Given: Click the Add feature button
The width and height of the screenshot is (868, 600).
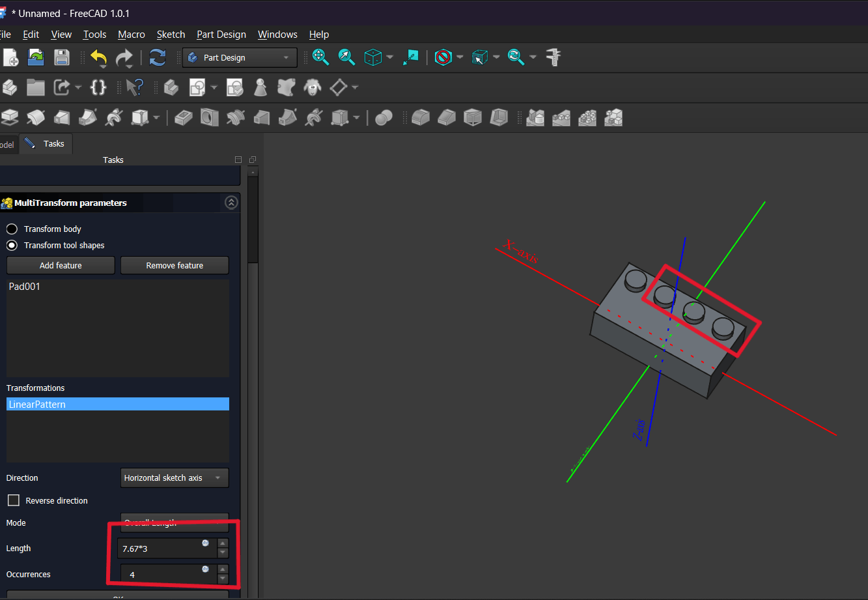Looking at the screenshot, I should click(x=61, y=266).
